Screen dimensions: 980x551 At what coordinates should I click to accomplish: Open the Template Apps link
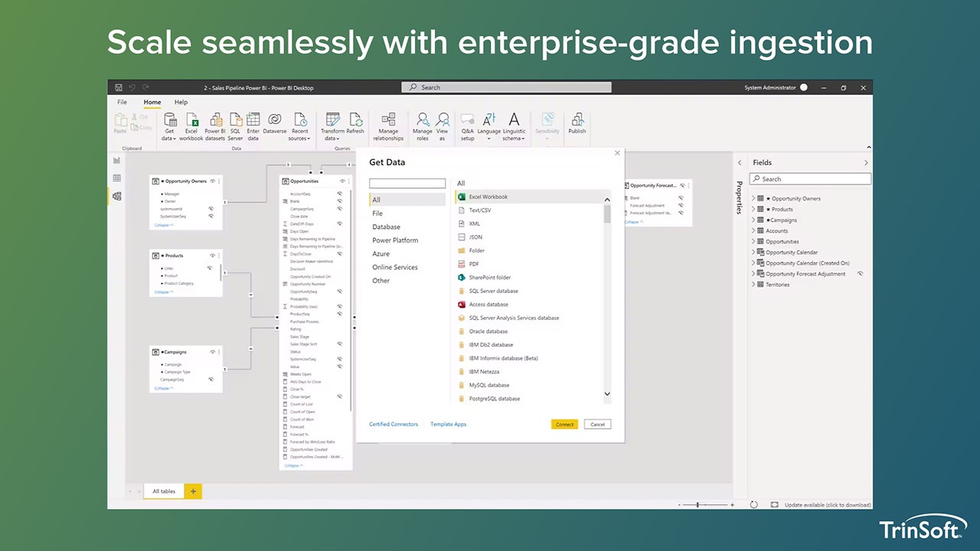448,424
